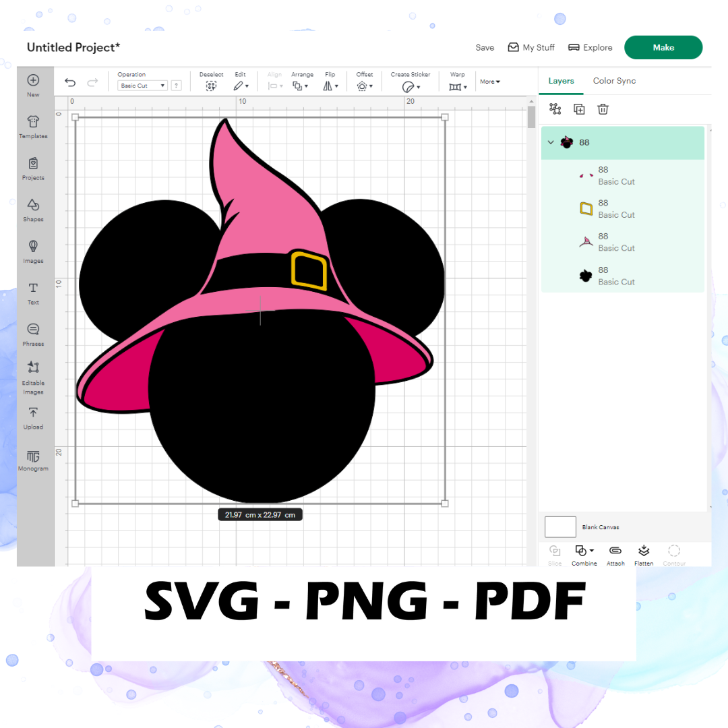728x728 pixels.
Task: Open the Create Sticker dropdown
Action: pos(411,87)
